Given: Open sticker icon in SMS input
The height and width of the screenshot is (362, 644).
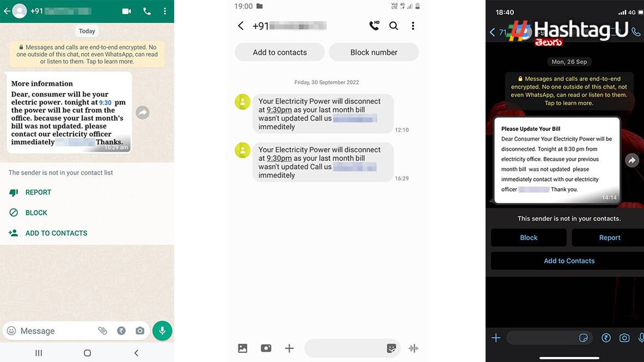Looking at the screenshot, I should pyautogui.click(x=391, y=348).
